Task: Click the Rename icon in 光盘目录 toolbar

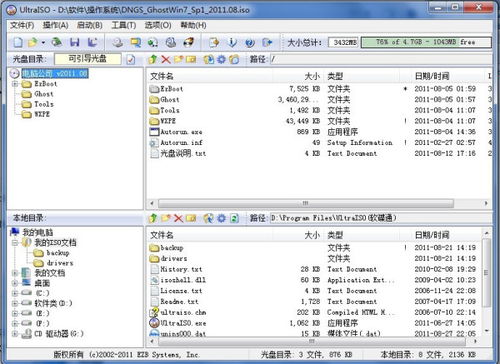Action: coord(191,59)
